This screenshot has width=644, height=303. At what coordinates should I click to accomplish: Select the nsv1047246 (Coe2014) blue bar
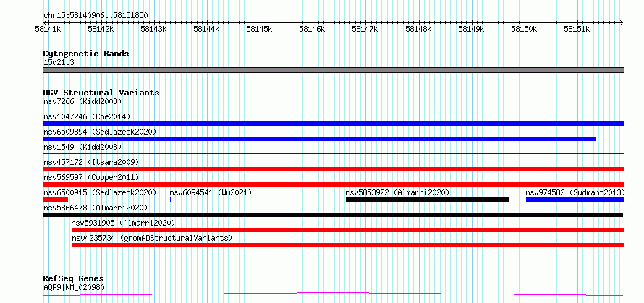click(333, 124)
